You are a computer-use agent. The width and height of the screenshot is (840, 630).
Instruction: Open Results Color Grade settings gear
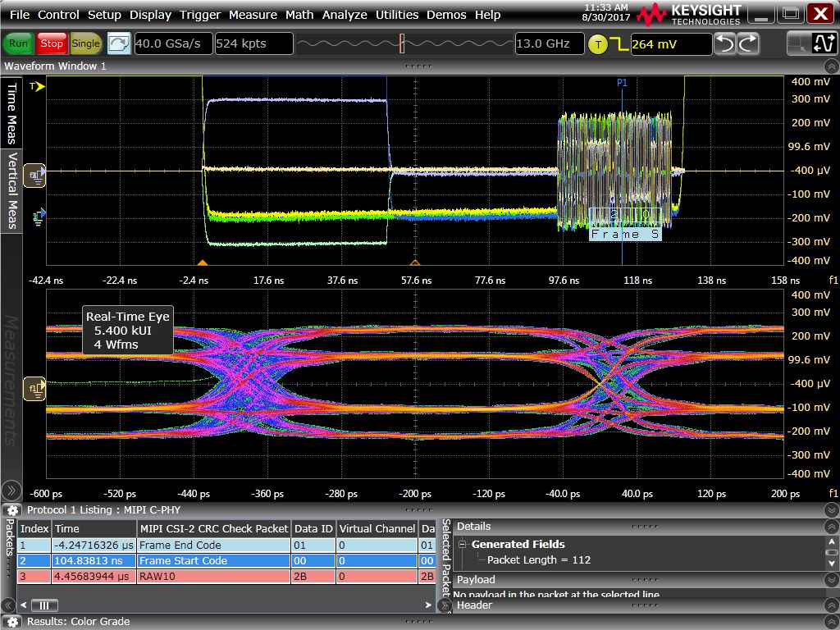click(13, 621)
